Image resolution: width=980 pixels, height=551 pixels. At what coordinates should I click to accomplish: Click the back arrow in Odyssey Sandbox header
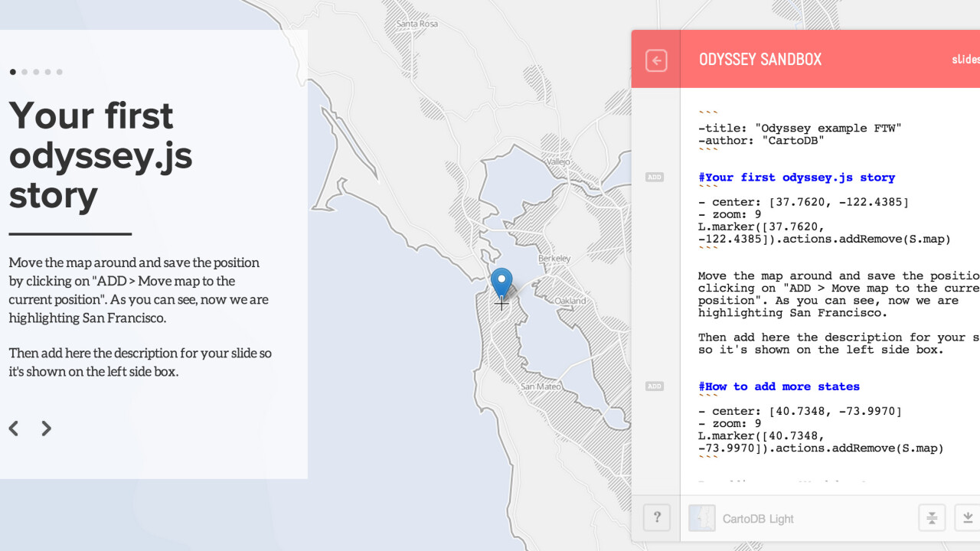pyautogui.click(x=656, y=60)
